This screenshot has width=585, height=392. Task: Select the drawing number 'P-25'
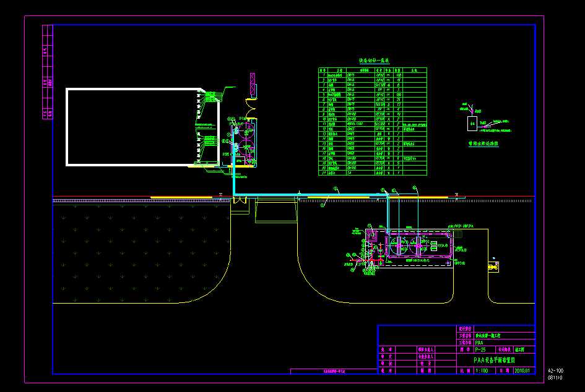(480, 350)
